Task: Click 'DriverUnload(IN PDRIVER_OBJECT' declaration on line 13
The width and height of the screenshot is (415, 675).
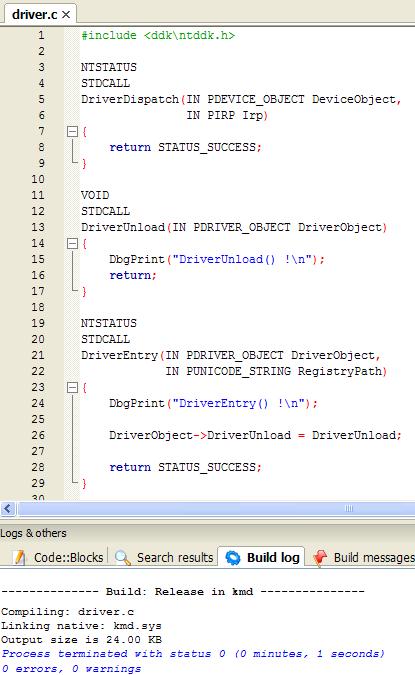Action: tap(186, 227)
